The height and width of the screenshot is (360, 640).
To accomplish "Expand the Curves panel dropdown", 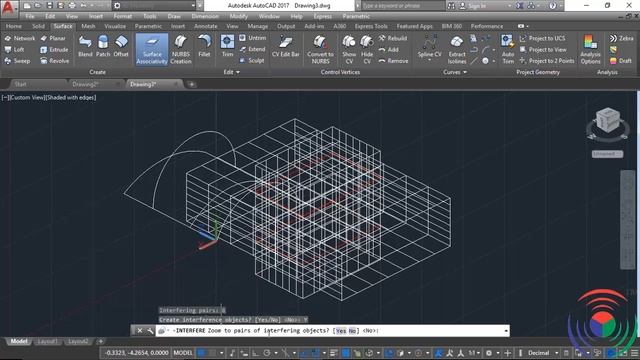I will (x=455, y=72).
